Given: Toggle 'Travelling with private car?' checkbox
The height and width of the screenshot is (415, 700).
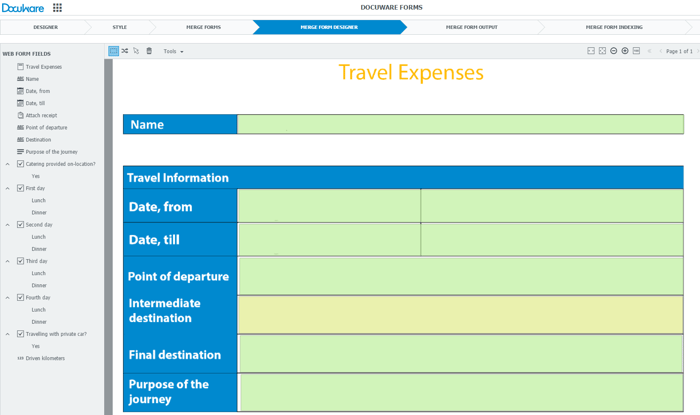Looking at the screenshot, I should [20, 334].
